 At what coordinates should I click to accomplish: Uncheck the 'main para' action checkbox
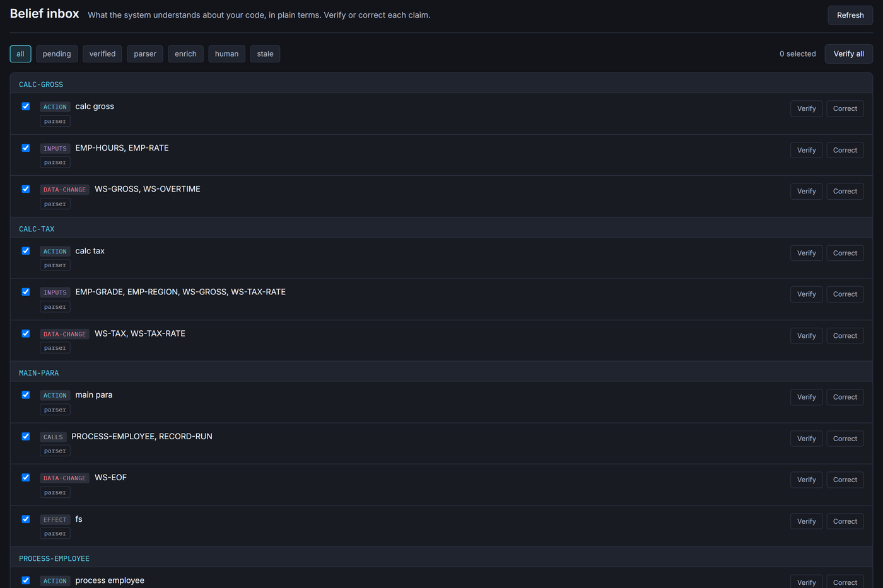click(26, 395)
